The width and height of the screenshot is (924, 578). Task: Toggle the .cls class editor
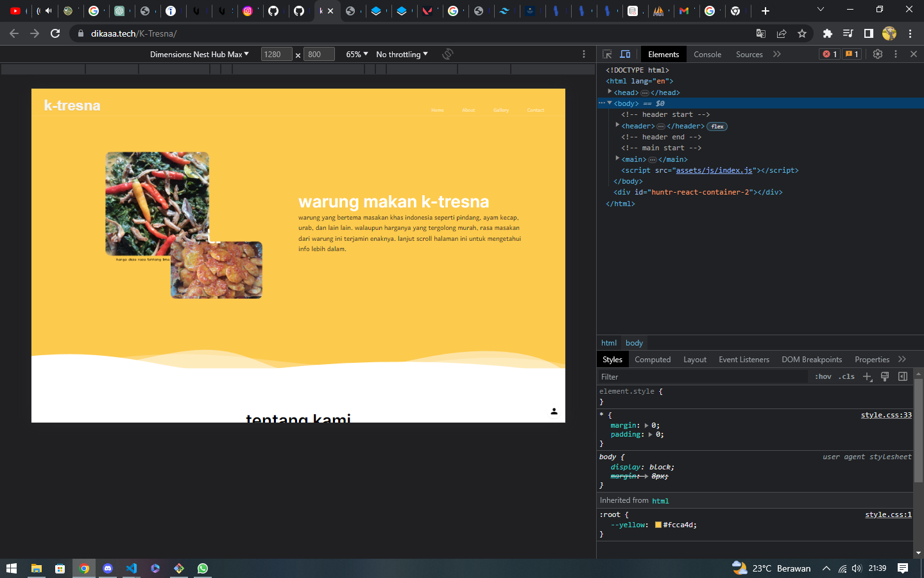[x=848, y=377]
